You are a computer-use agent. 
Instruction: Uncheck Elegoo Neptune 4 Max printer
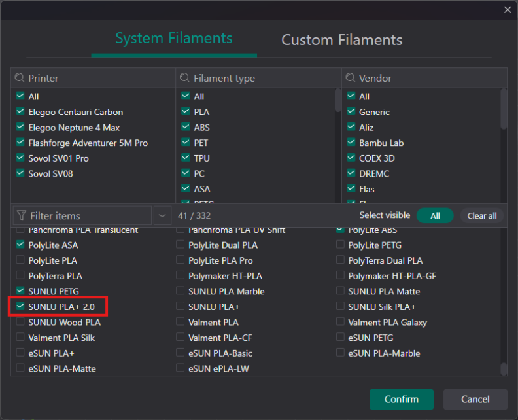pyautogui.click(x=20, y=127)
